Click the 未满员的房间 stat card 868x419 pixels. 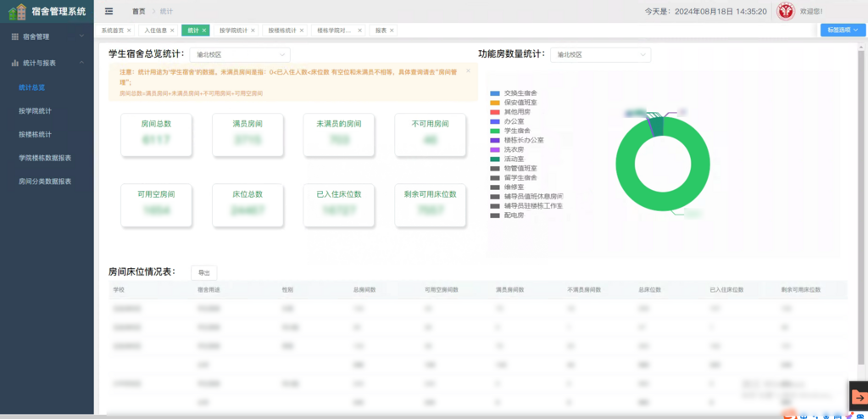pyautogui.click(x=339, y=135)
